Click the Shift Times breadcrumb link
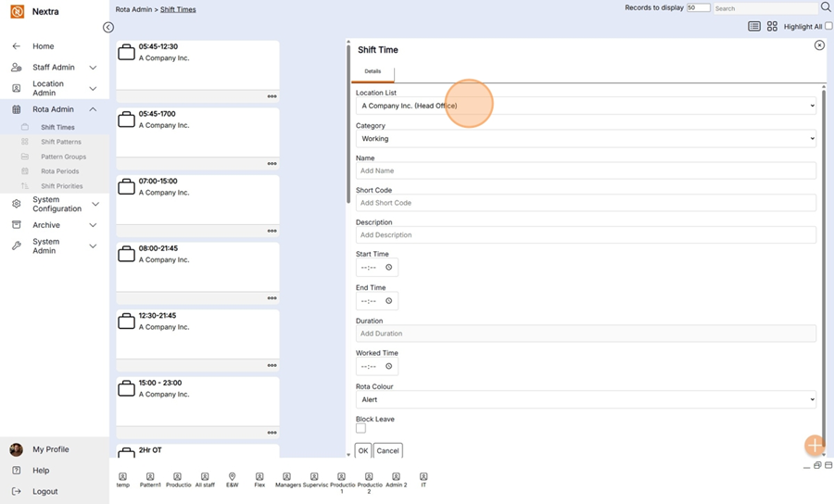The height and width of the screenshot is (504, 834). [178, 9]
